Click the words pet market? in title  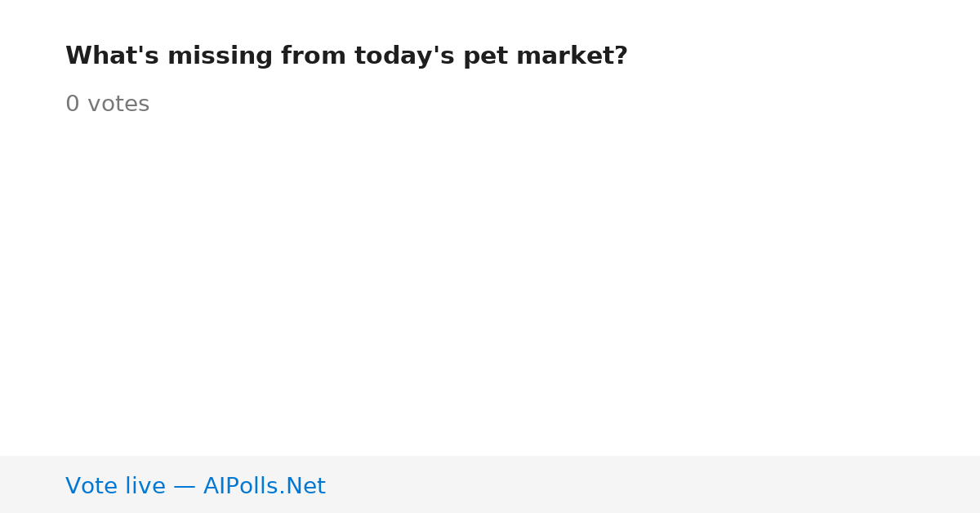[x=546, y=56]
